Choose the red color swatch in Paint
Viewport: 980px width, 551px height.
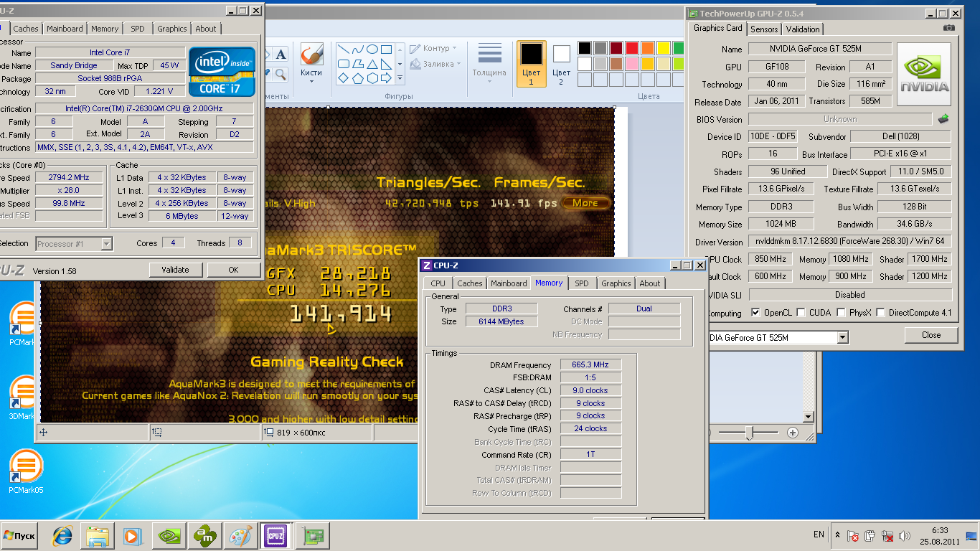(x=632, y=48)
